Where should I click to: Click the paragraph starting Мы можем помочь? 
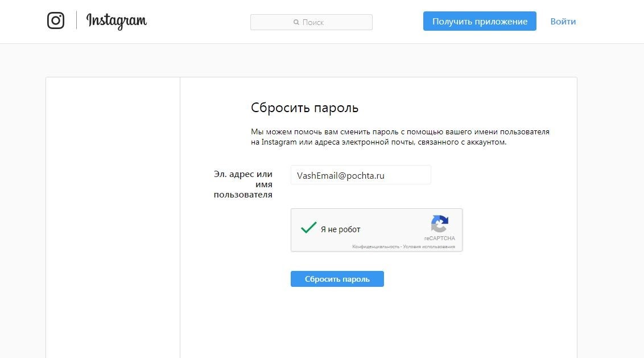click(400, 137)
